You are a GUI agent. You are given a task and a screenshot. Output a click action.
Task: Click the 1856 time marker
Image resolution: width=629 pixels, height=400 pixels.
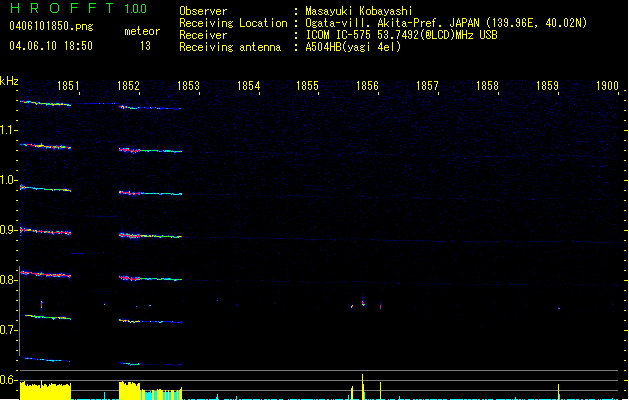pos(367,86)
